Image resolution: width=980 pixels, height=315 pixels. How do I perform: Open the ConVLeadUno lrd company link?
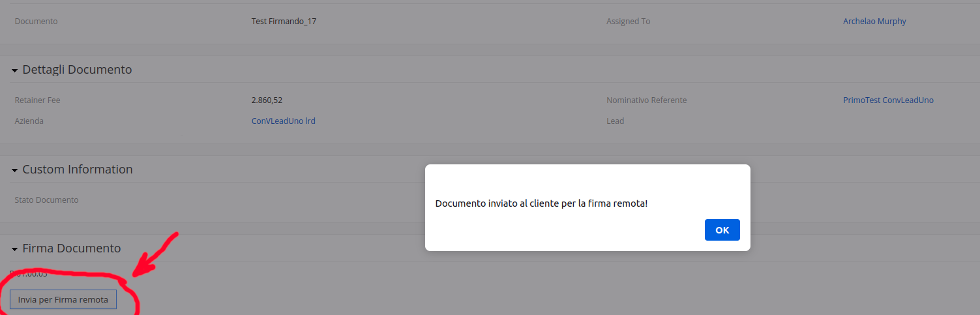tap(283, 121)
